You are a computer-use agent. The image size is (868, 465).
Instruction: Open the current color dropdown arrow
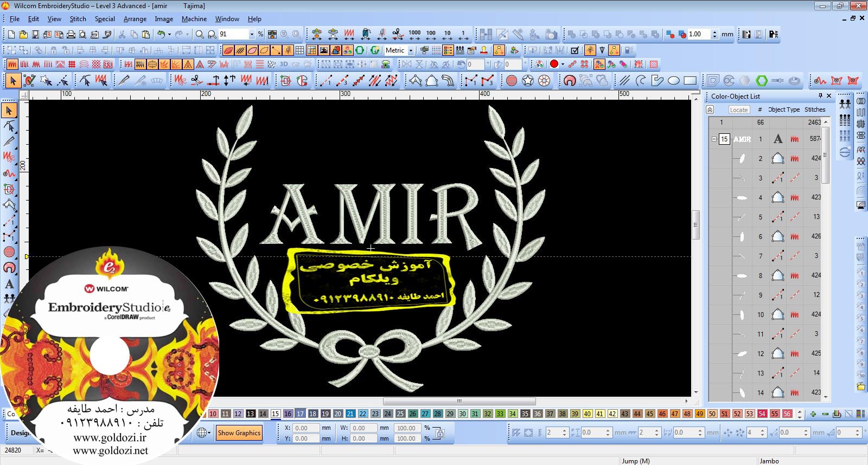point(563,64)
